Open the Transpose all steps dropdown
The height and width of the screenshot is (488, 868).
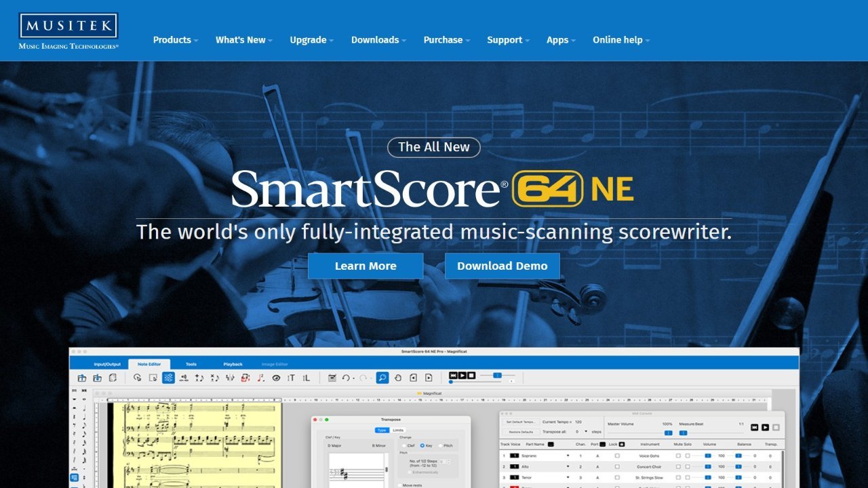(x=586, y=431)
